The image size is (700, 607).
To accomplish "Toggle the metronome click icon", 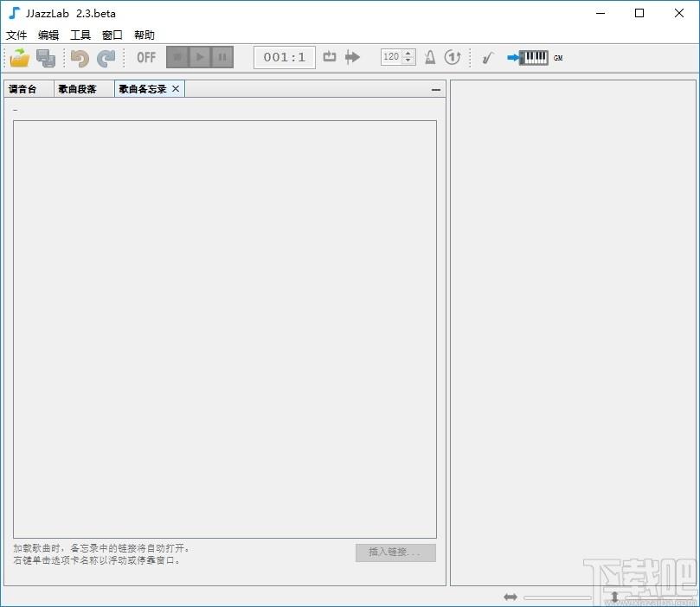I will (x=430, y=57).
